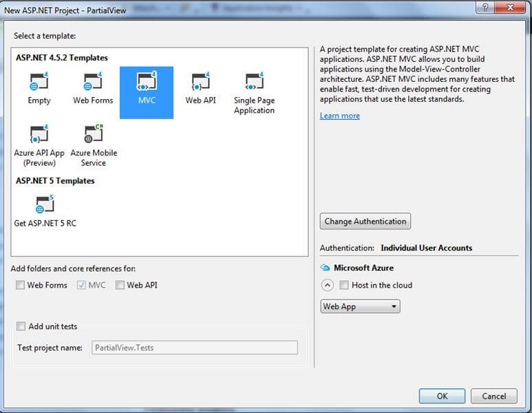Choose the Azure API App (Preview) template

pos(39,145)
